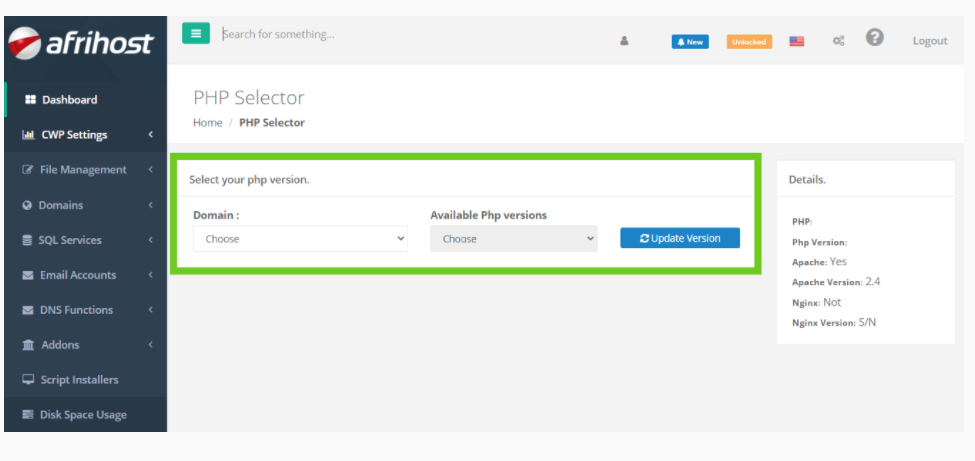Image resolution: width=975 pixels, height=461 pixels.
Task: Open Dashboard in the sidebar
Action: click(68, 100)
